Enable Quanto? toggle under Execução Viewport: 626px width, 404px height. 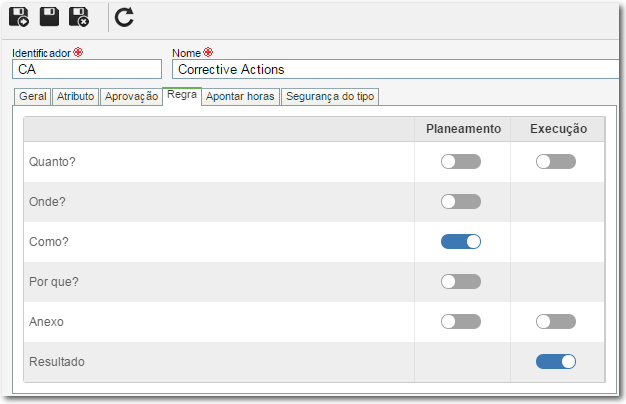(x=556, y=162)
